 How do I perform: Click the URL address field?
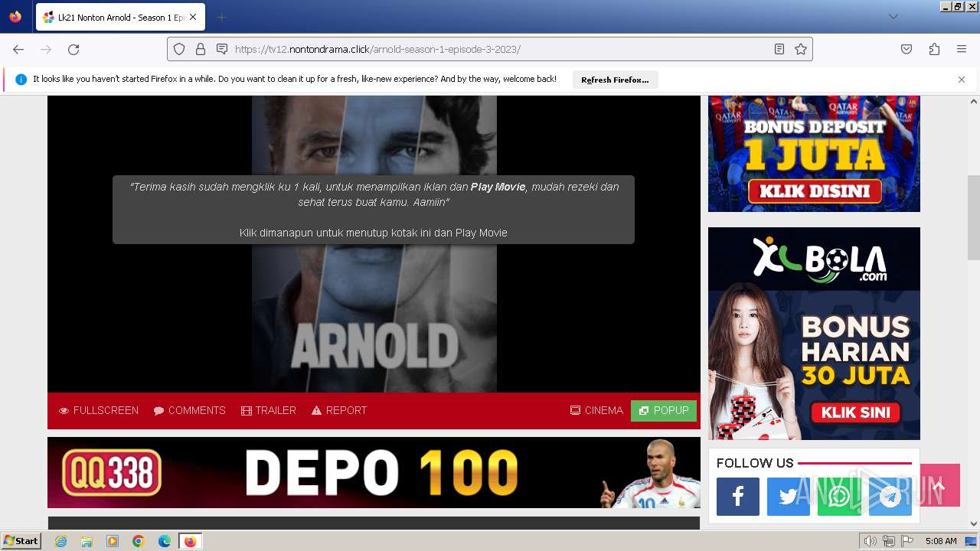[x=490, y=49]
